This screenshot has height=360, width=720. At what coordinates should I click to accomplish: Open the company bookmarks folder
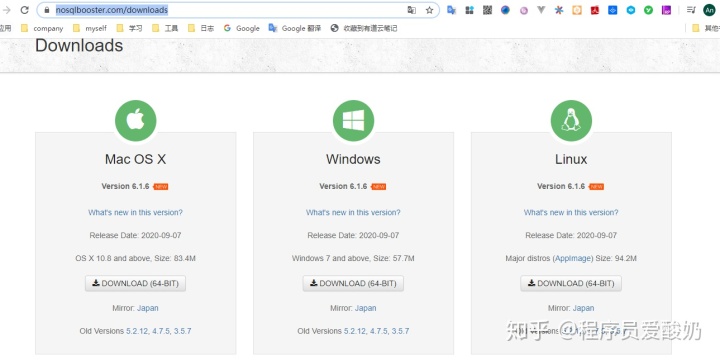coord(42,28)
